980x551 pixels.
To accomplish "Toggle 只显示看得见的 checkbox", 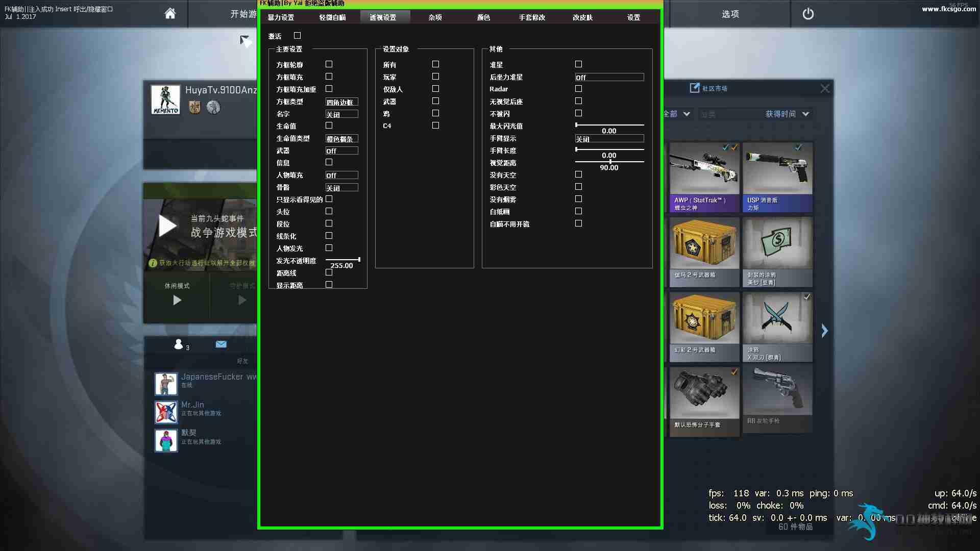I will (329, 199).
